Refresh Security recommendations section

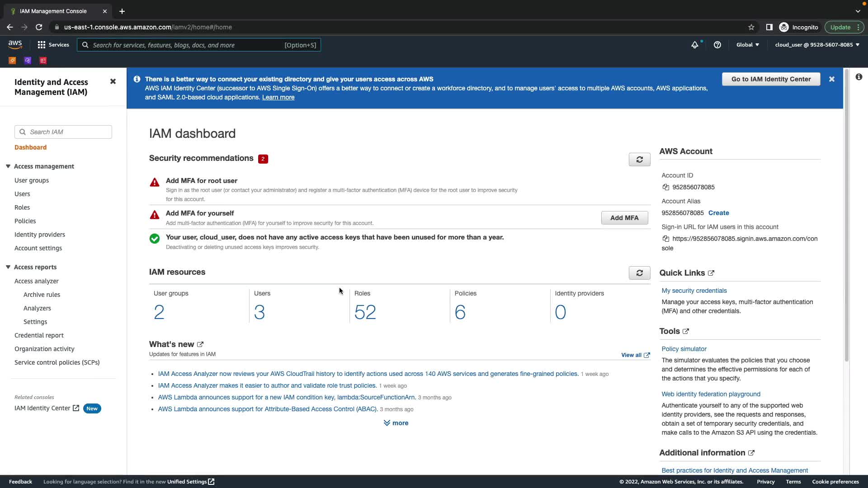point(639,160)
